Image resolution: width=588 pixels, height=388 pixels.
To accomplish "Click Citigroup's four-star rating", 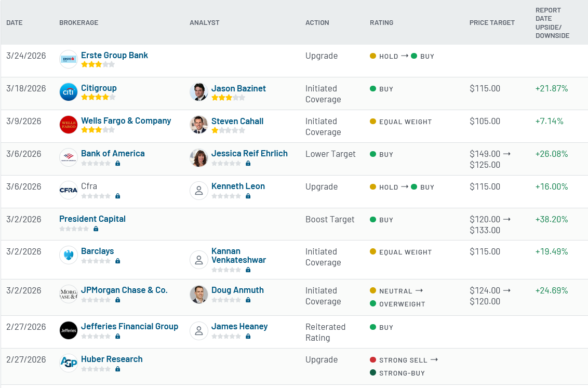I will pos(98,97).
